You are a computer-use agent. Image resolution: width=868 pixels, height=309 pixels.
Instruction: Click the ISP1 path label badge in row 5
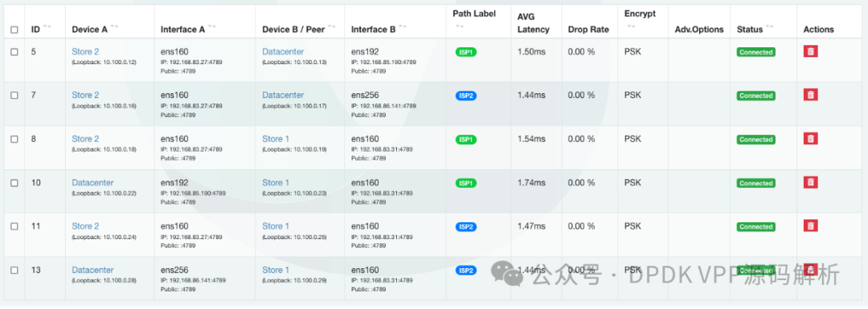click(465, 52)
